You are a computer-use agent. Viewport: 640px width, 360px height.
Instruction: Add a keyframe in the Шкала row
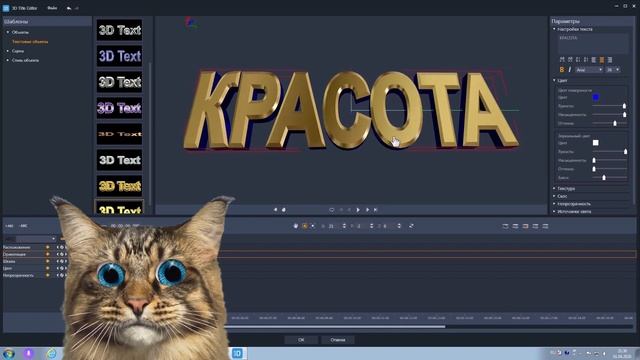tap(62, 261)
